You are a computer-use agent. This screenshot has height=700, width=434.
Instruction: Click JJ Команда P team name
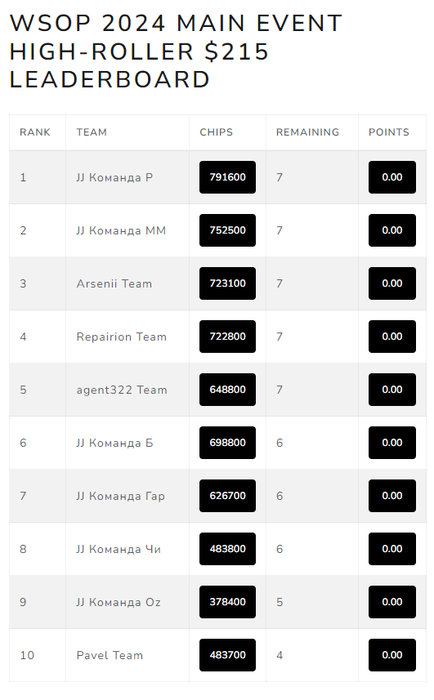(x=115, y=177)
